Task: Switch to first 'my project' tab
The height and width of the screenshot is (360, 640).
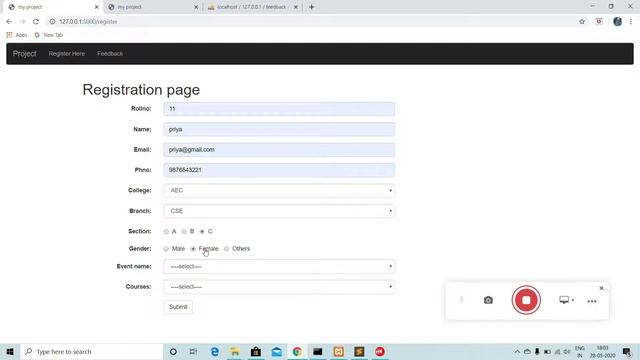Action: click(x=52, y=7)
